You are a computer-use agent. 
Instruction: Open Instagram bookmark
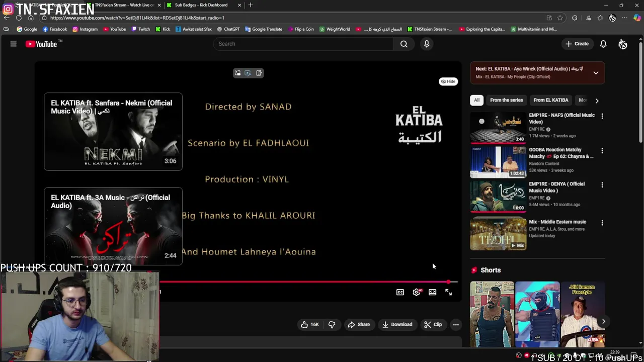[x=85, y=29]
